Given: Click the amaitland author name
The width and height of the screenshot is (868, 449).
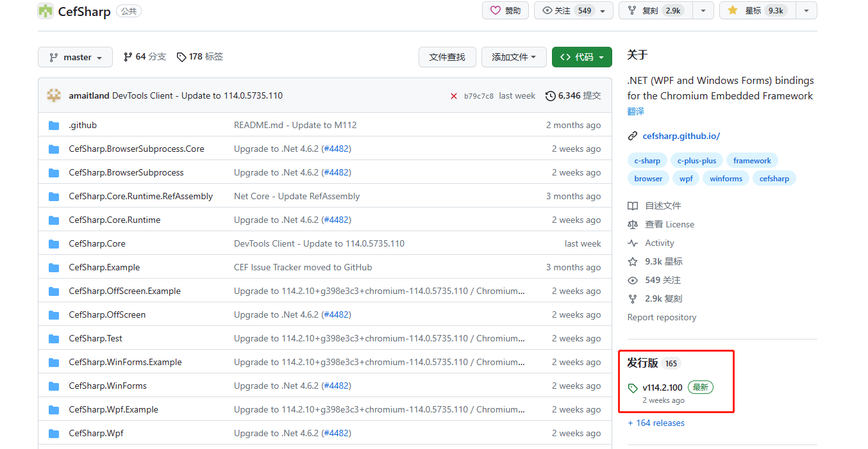Looking at the screenshot, I should click(89, 96).
